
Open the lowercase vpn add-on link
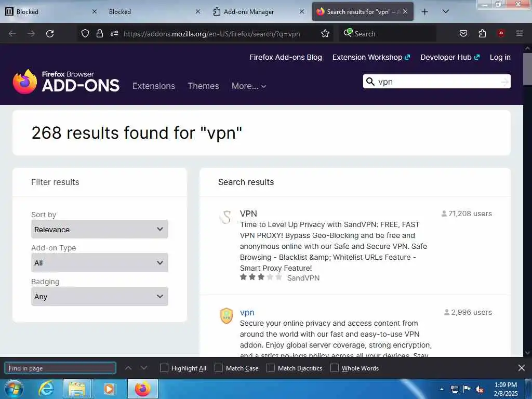pyautogui.click(x=247, y=312)
